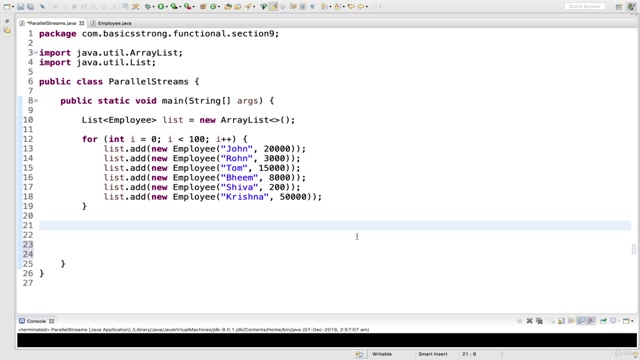This screenshot has width=640, height=360.
Task: Expand the Run configurations dropdown arrow
Action: [x=167, y=7]
